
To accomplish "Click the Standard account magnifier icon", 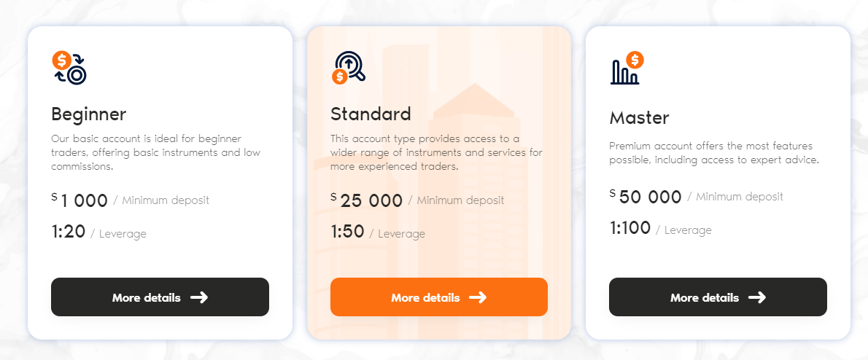I will tap(348, 67).
